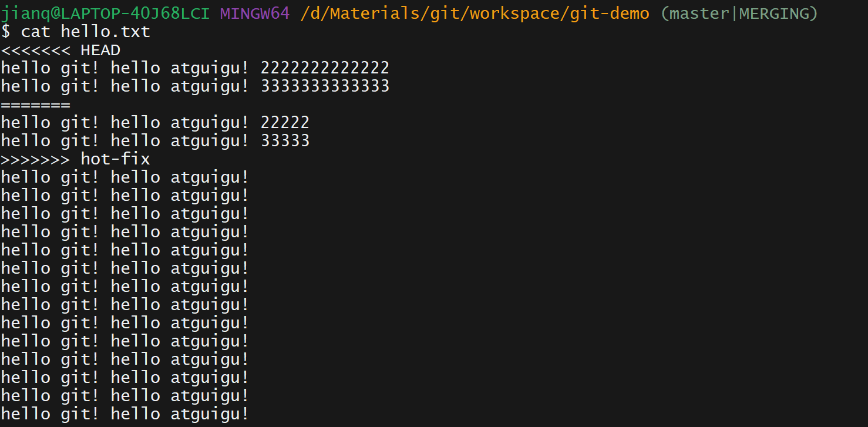Image resolution: width=868 pixels, height=427 pixels.
Task: Select the (master|MERGING) branch status
Action: pyautogui.click(x=739, y=13)
